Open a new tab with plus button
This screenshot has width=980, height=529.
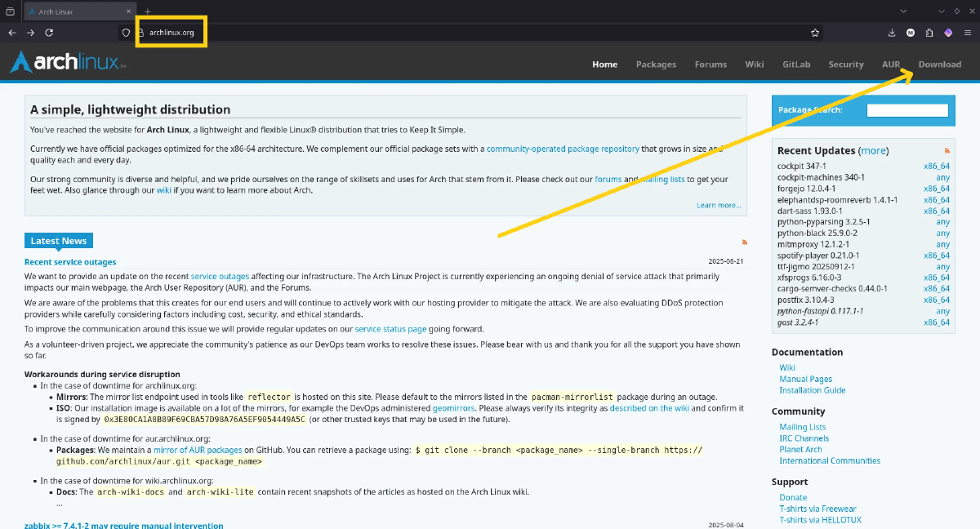[148, 11]
